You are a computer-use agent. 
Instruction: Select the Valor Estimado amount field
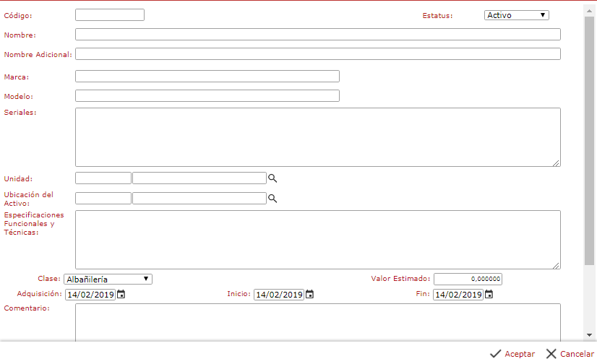tap(468, 279)
